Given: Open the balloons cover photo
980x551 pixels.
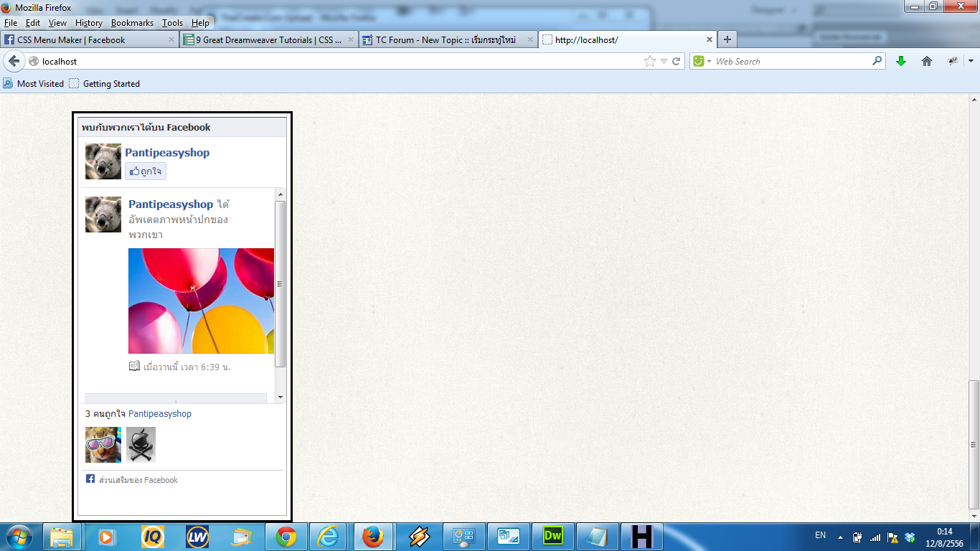Looking at the screenshot, I should 201,301.
